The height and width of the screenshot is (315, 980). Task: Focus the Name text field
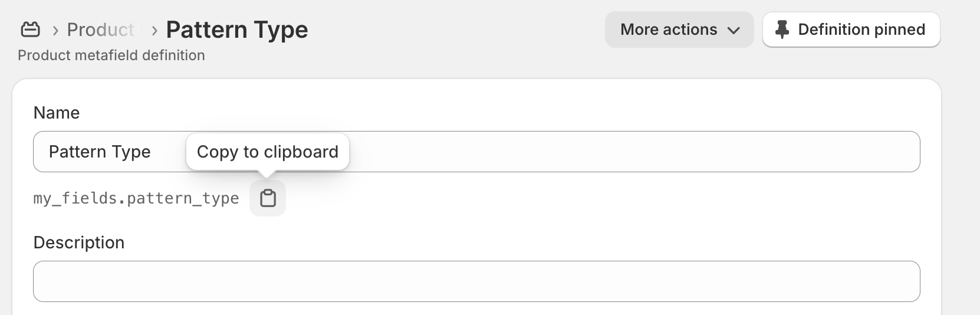476,152
